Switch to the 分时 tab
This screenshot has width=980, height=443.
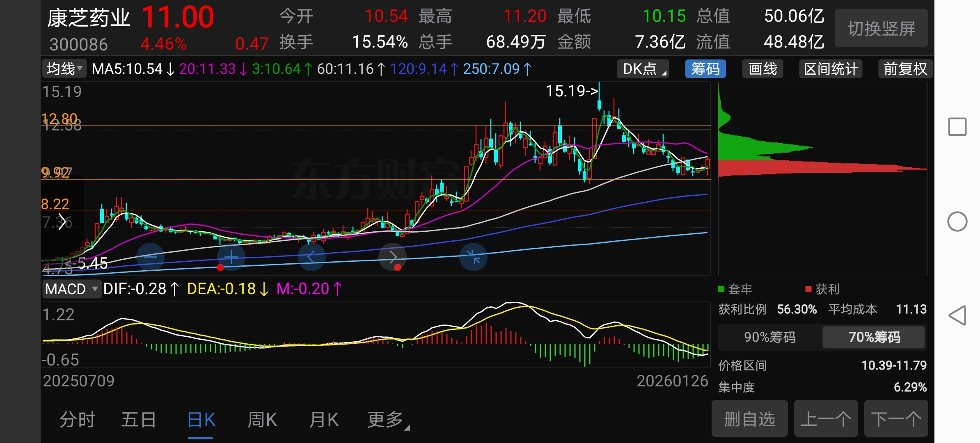[x=77, y=420]
